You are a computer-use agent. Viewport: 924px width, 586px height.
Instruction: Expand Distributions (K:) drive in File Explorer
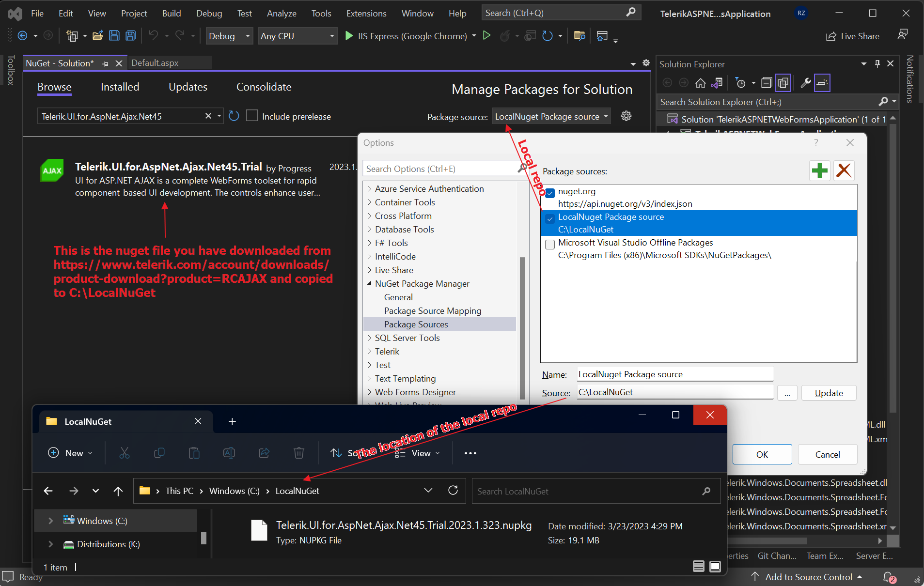(x=50, y=544)
